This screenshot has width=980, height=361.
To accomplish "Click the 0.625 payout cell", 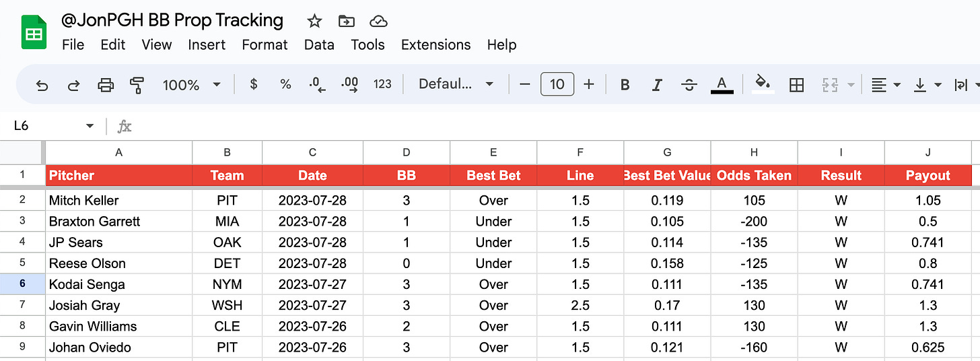I will [928, 348].
